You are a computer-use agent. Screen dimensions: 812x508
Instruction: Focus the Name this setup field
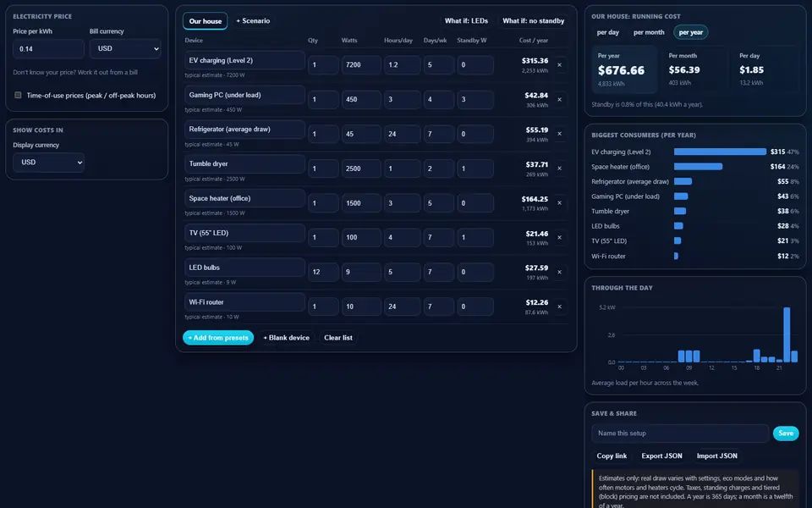680,433
